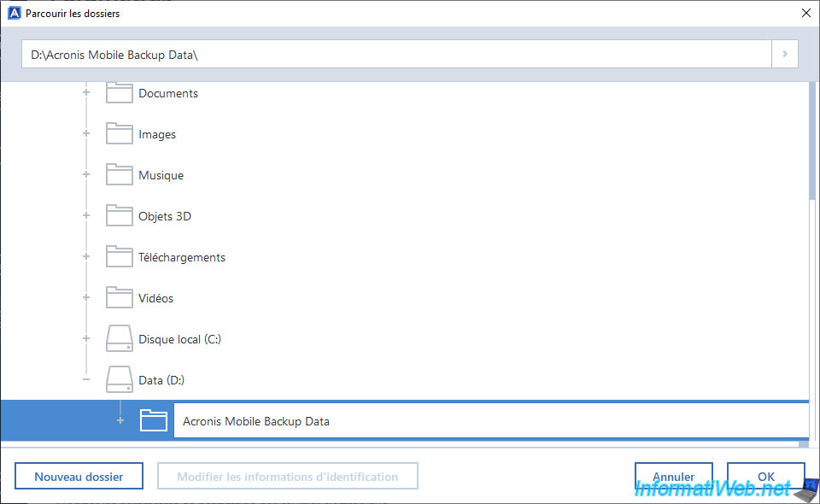The image size is (820, 504).
Task: Select the Téléchargements folder icon
Action: click(120, 257)
